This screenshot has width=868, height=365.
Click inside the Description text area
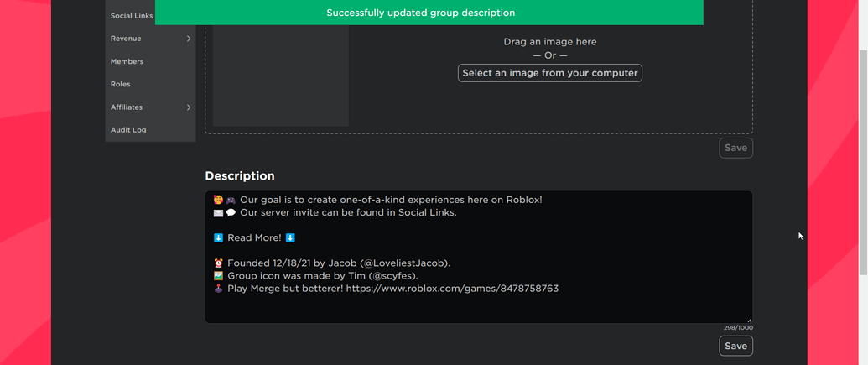click(478, 257)
